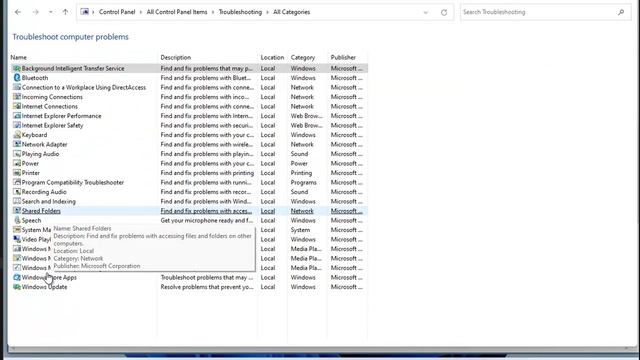Click Program Compatibility Troubleshooter icon
Viewport: 640px width, 360px height.
click(17, 182)
